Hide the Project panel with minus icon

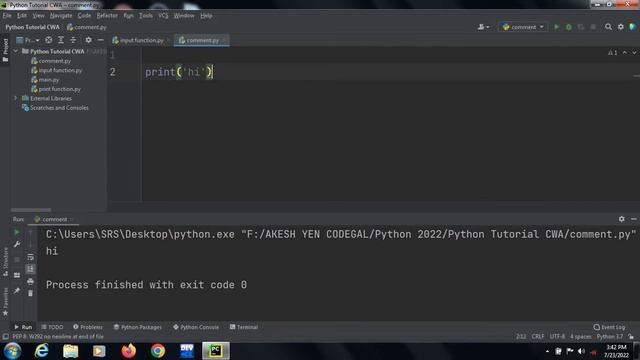point(100,40)
